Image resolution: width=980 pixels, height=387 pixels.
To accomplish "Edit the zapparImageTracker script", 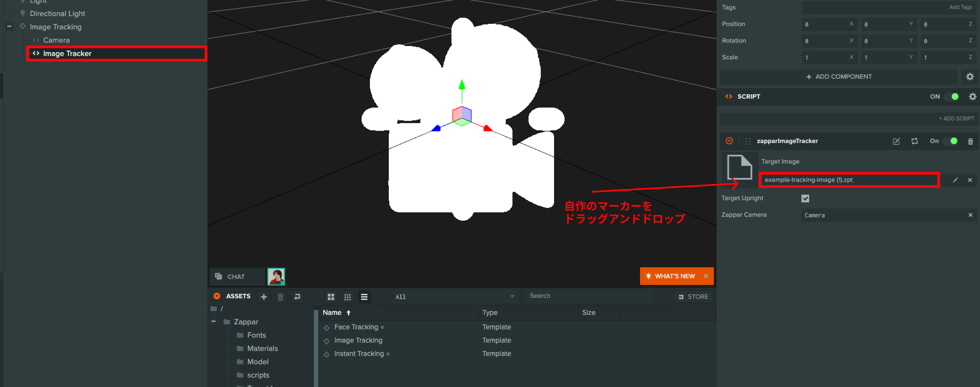I will [896, 141].
